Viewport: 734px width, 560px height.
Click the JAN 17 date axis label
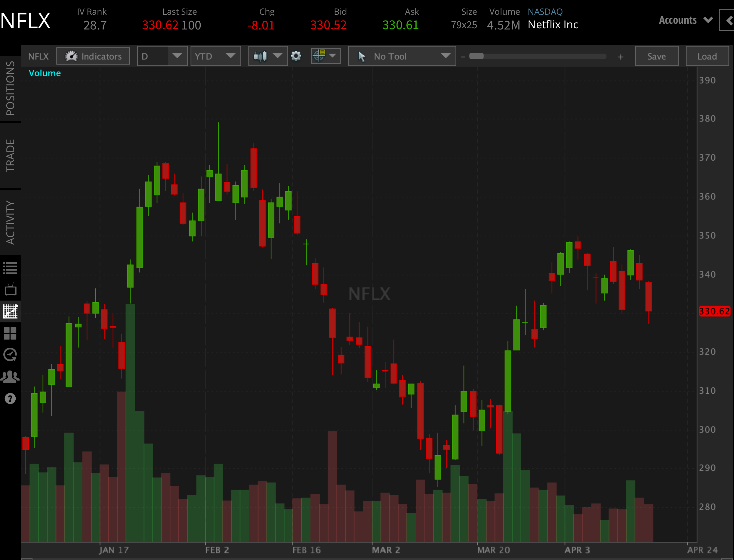114,550
